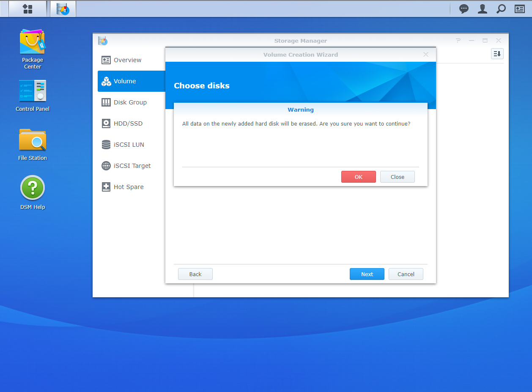Click the 'All data on the newly added' message

point(296,124)
